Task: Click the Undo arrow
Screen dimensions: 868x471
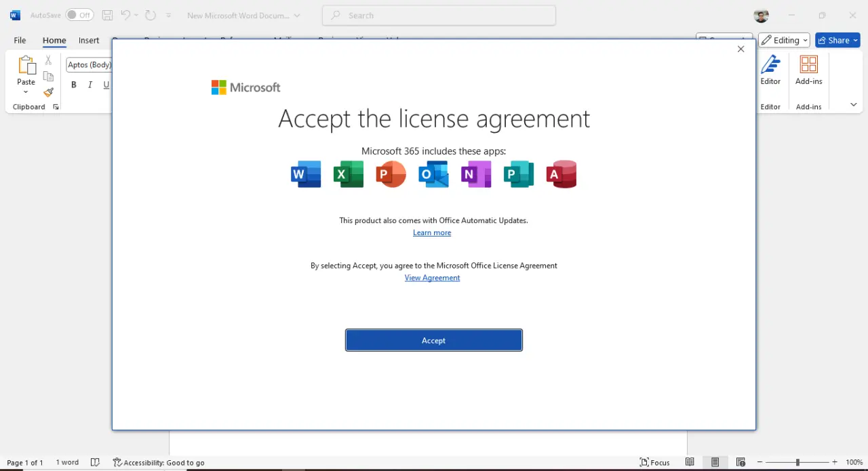Action: (x=125, y=15)
